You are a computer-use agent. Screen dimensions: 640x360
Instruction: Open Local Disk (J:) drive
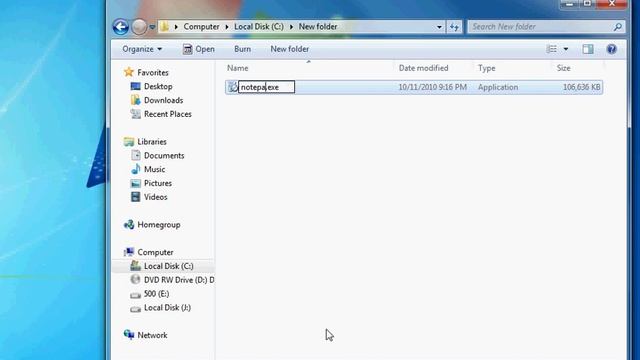[167, 308]
